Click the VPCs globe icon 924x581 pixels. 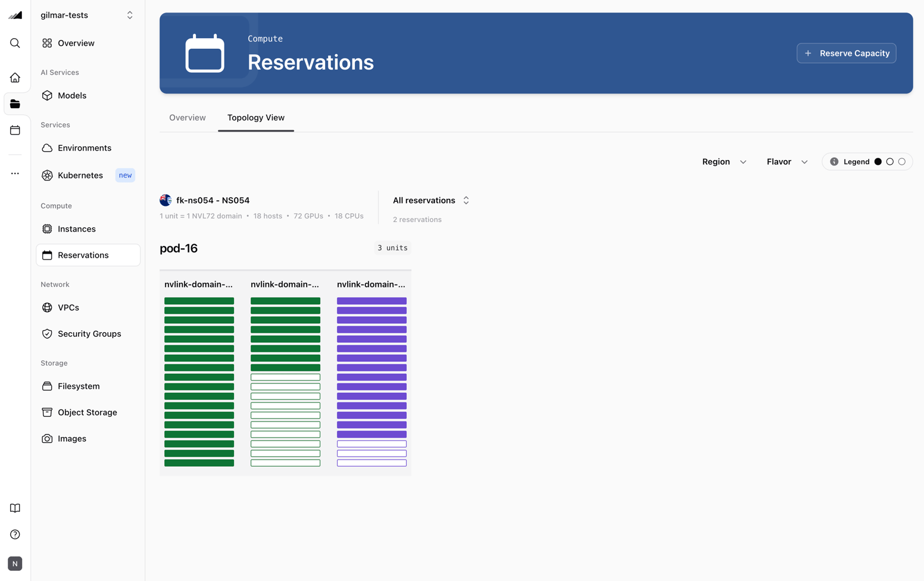(47, 307)
